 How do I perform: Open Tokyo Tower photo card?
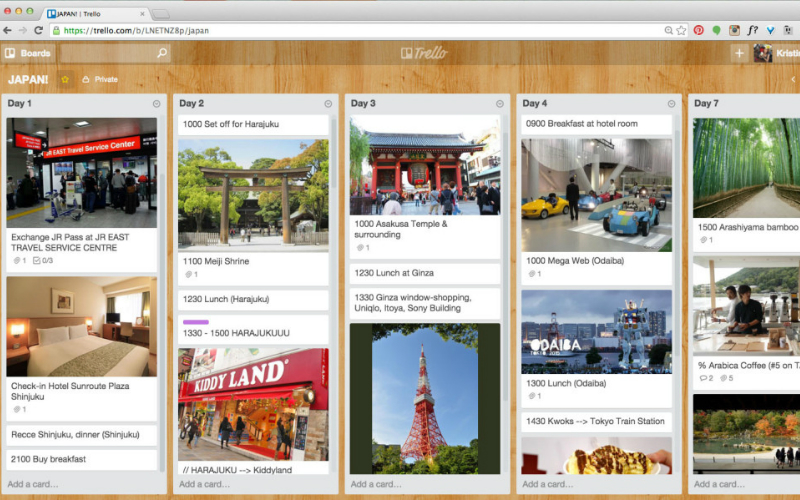425,398
